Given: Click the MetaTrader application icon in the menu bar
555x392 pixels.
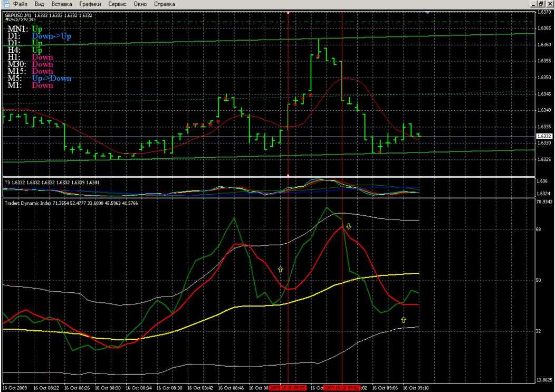Looking at the screenshot, I should pyautogui.click(x=6, y=4).
